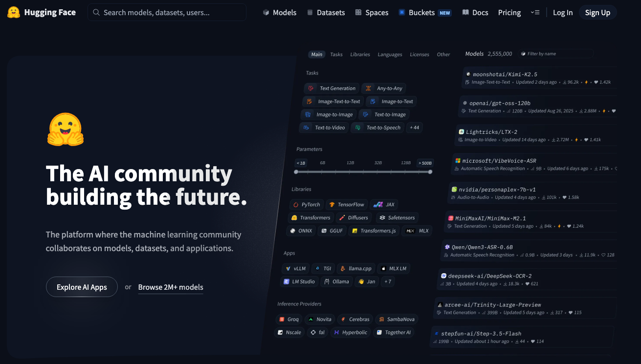Click the Hugging Face logo icon
The image size is (641, 364).
[14, 12]
